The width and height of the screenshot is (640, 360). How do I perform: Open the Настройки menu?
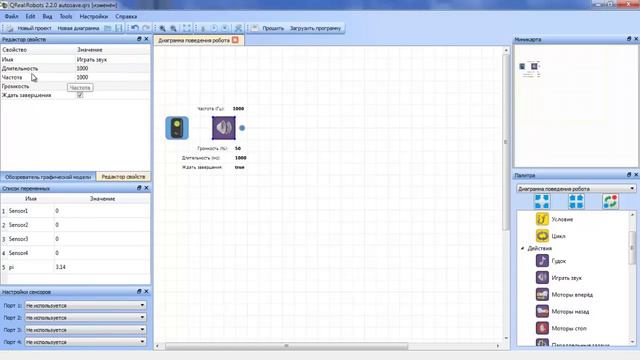point(94,16)
